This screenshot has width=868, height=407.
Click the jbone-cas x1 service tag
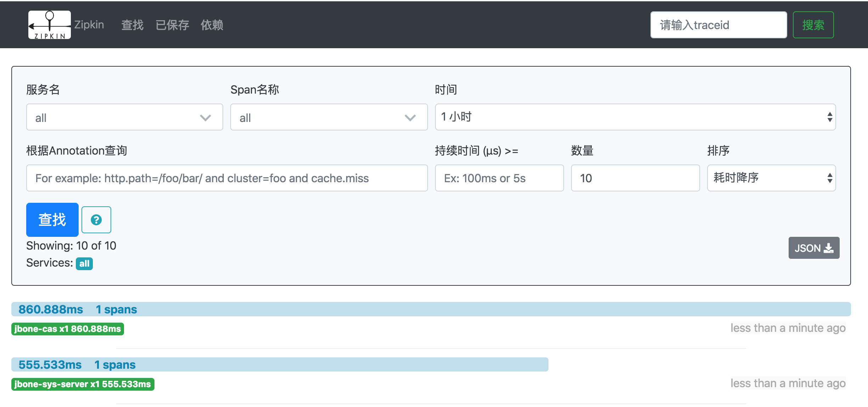tap(68, 329)
